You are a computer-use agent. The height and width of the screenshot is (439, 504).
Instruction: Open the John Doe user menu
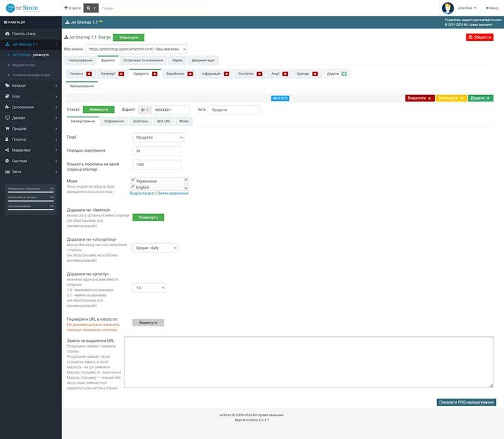coord(467,8)
